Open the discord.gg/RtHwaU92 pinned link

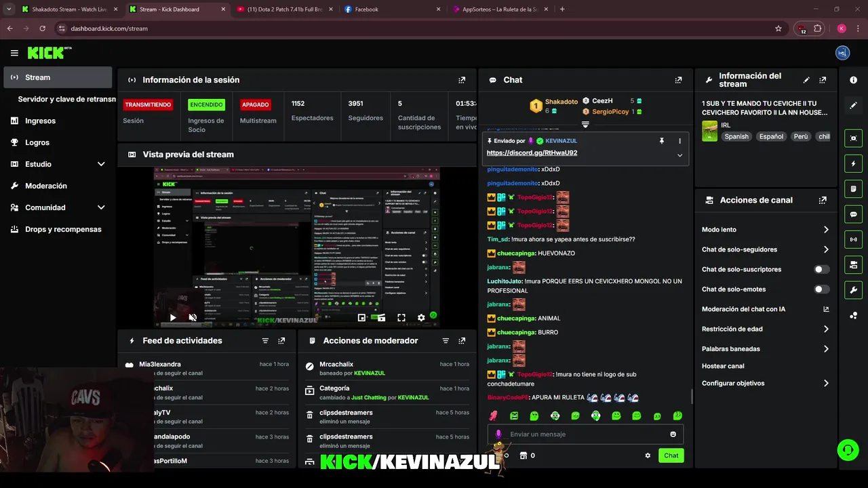pyautogui.click(x=532, y=153)
